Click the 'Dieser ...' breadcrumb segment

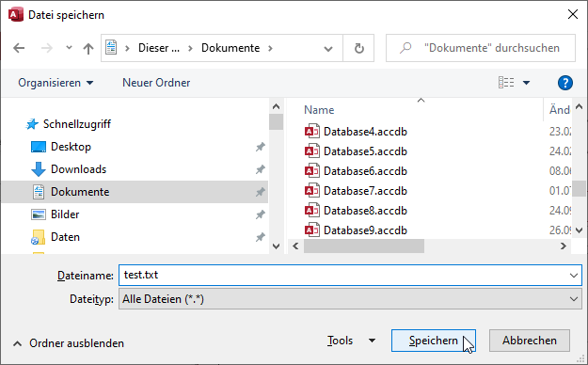click(x=159, y=48)
